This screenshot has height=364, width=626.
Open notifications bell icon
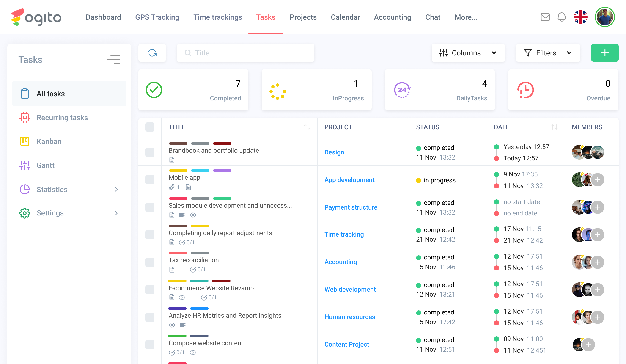click(561, 17)
